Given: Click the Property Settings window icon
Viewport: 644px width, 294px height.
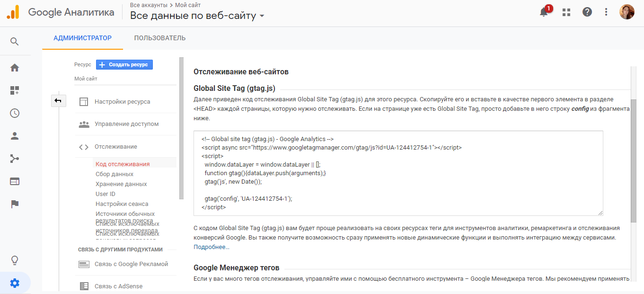Looking at the screenshot, I should 84,102.
